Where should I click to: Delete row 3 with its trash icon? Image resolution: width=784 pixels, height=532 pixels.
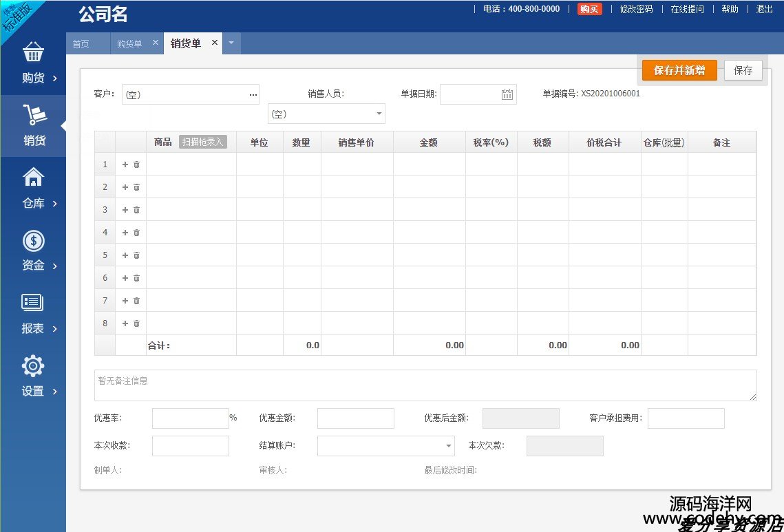pyautogui.click(x=136, y=210)
